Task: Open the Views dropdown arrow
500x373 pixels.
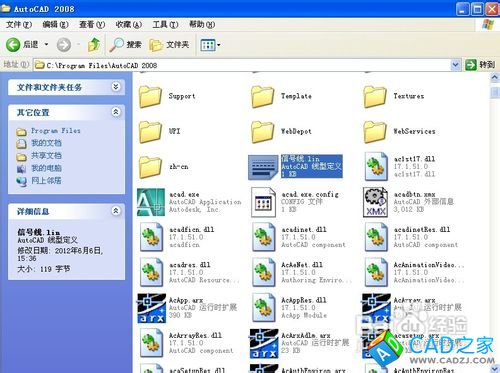Action: [219, 45]
